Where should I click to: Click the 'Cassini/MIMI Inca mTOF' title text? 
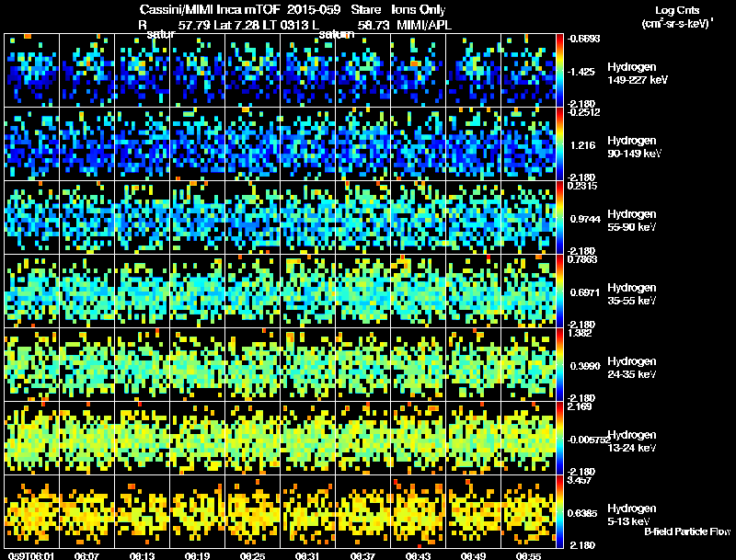211,10
